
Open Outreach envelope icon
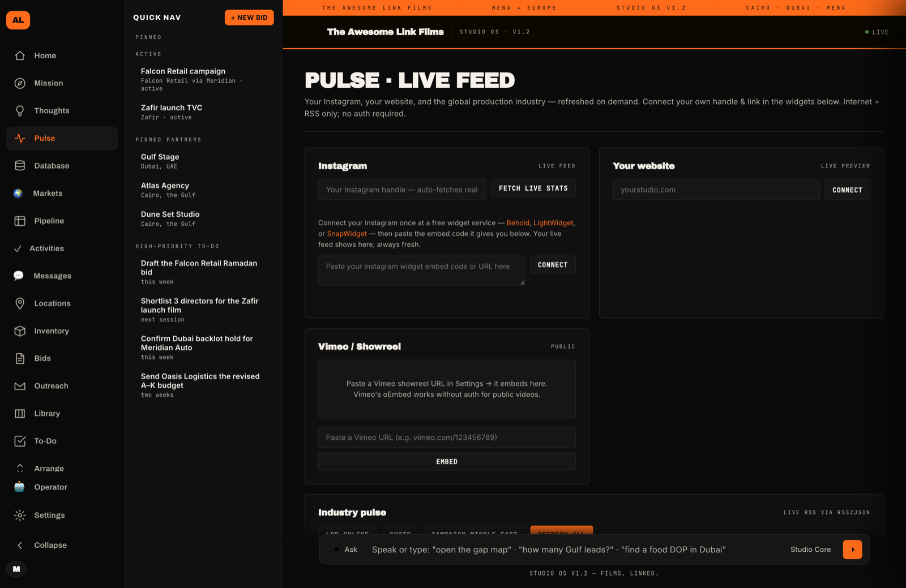[20, 386]
